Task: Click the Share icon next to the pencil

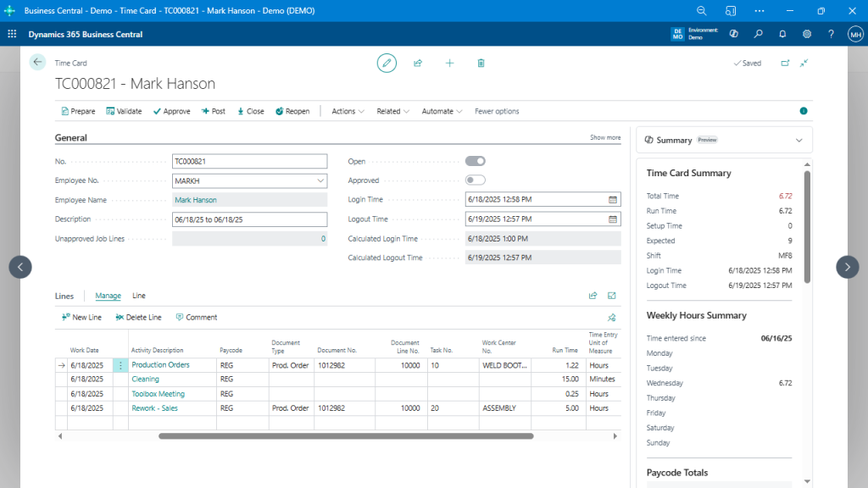Action: tap(418, 63)
